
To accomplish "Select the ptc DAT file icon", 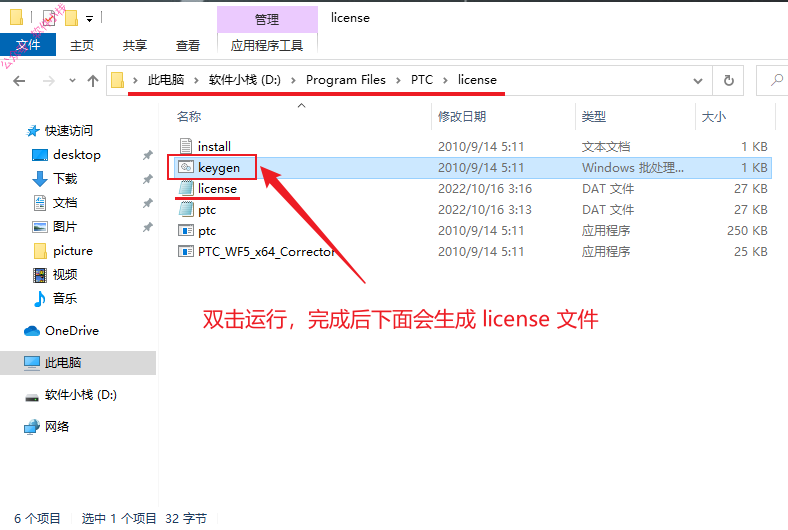I will [186, 209].
